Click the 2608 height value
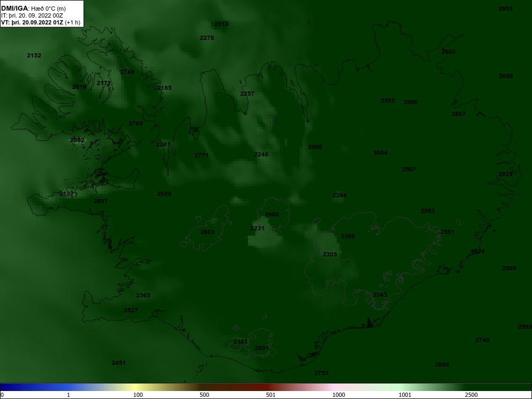This screenshot has height=399, width=532. pyautogui.click(x=506, y=76)
